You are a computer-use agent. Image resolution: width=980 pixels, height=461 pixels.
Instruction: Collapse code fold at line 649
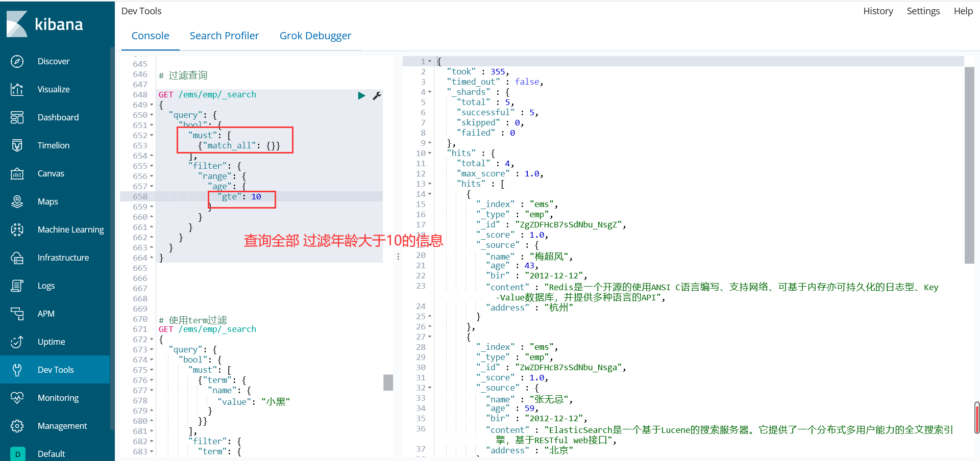pyautogui.click(x=152, y=105)
